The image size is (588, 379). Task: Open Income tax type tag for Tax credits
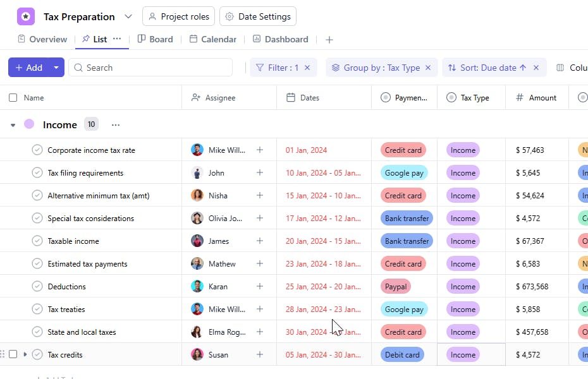(463, 354)
